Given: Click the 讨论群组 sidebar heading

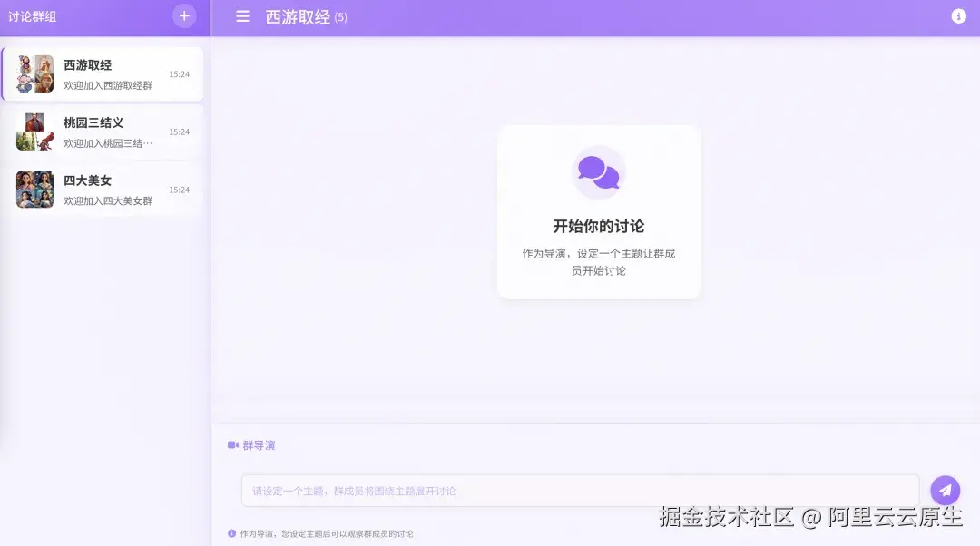Looking at the screenshot, I should (x=32, y=17).
